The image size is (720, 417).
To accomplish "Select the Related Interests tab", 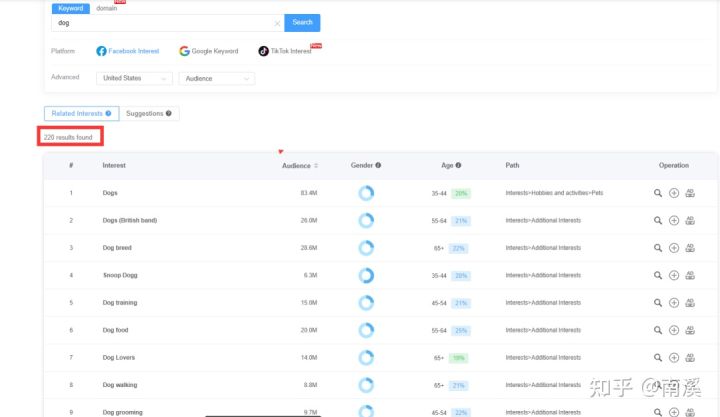I will click(x=81, y=113).
